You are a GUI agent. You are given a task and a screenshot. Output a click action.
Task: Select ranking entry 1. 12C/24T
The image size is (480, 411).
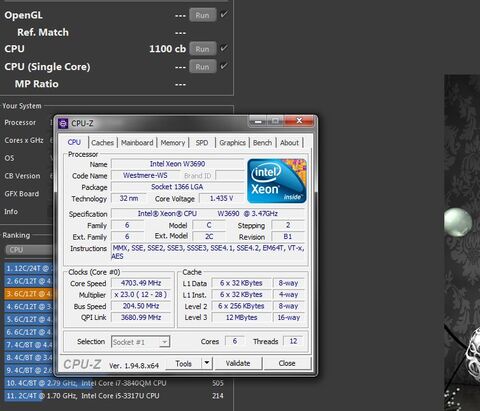tap(28, 268)
